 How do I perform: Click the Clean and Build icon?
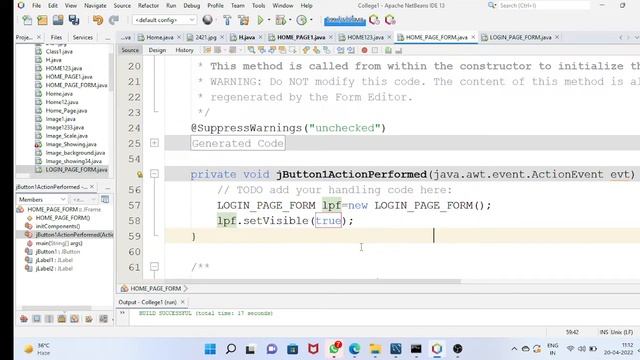coord(244,20)
